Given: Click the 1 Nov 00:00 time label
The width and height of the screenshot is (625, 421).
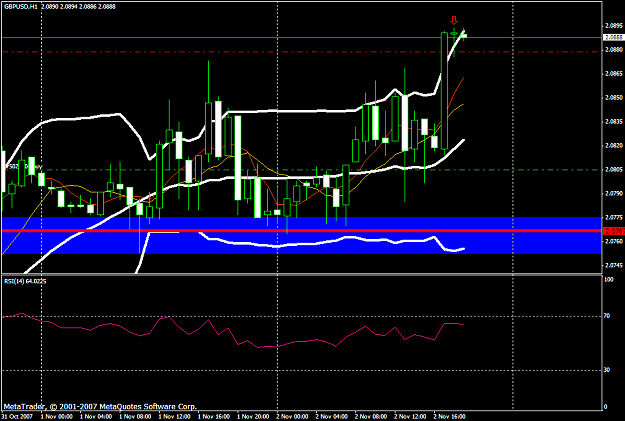Looking at the screenshot, I should (57, 417).
